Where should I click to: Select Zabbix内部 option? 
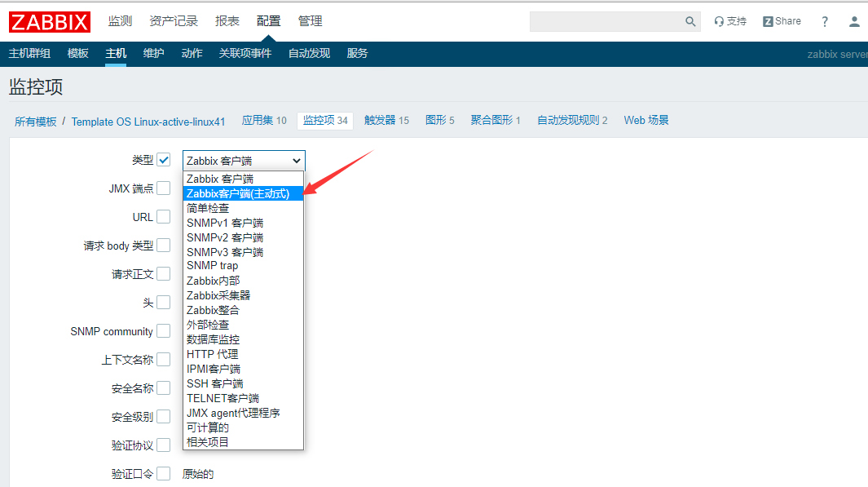click(243, 281)
